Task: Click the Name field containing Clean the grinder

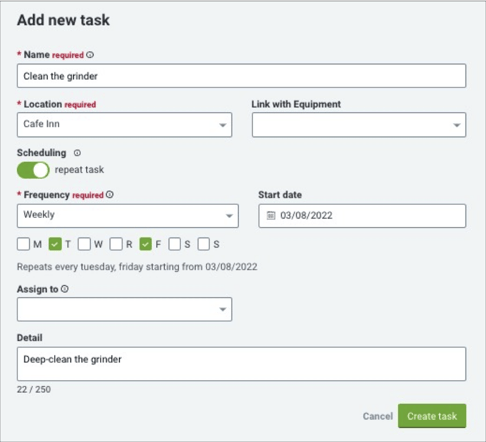Action: pos(241,76)
